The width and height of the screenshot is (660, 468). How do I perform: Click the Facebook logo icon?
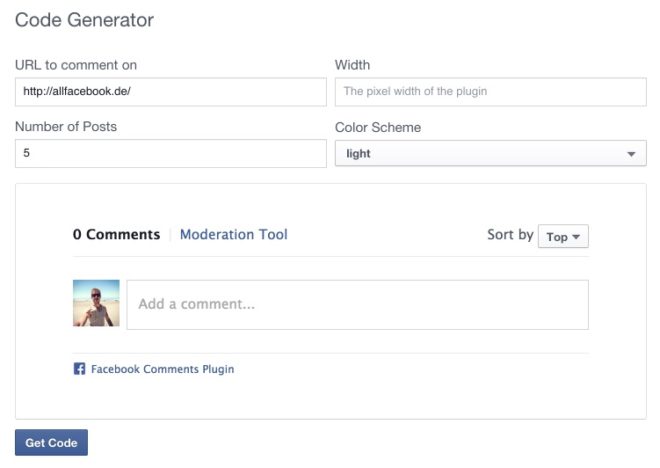click(x=79, y=369)
